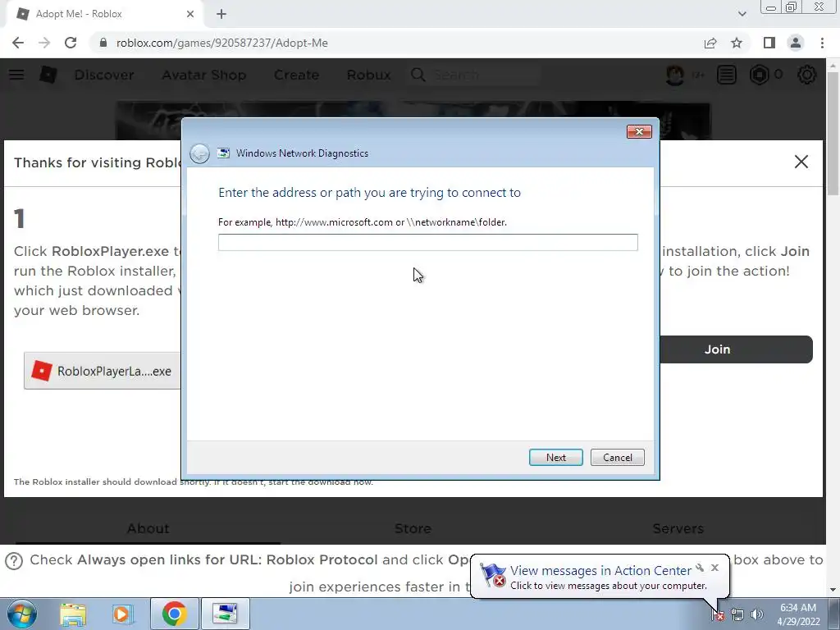The width and height of the screenshot is (840, 630).
Task: Open Chrome side panel
Action: click(769, 43)
